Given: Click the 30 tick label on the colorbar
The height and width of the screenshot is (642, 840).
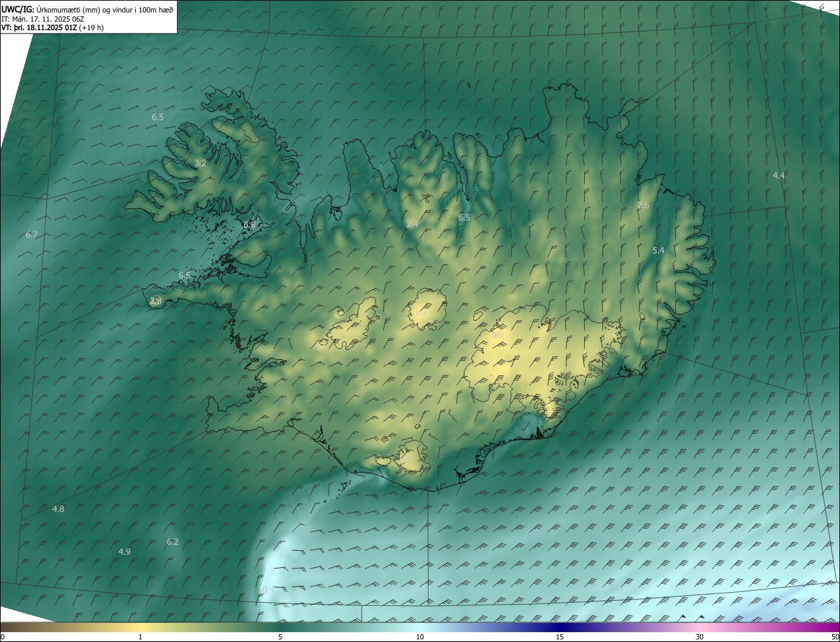Looking at the screenshot, I should point(700,637).
